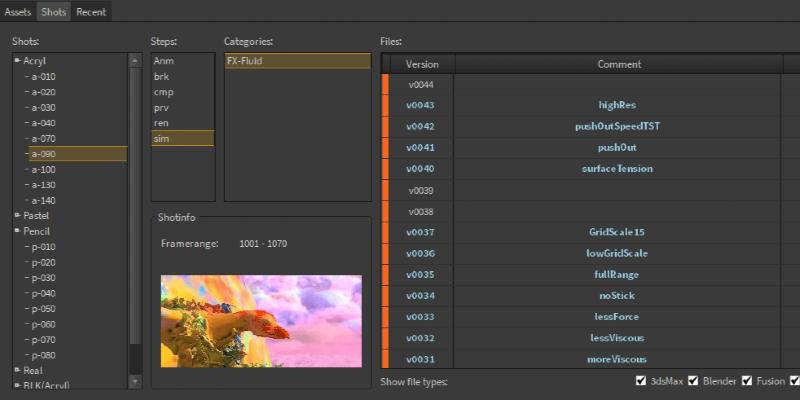Sort files by the Version column header

point(421,64)
